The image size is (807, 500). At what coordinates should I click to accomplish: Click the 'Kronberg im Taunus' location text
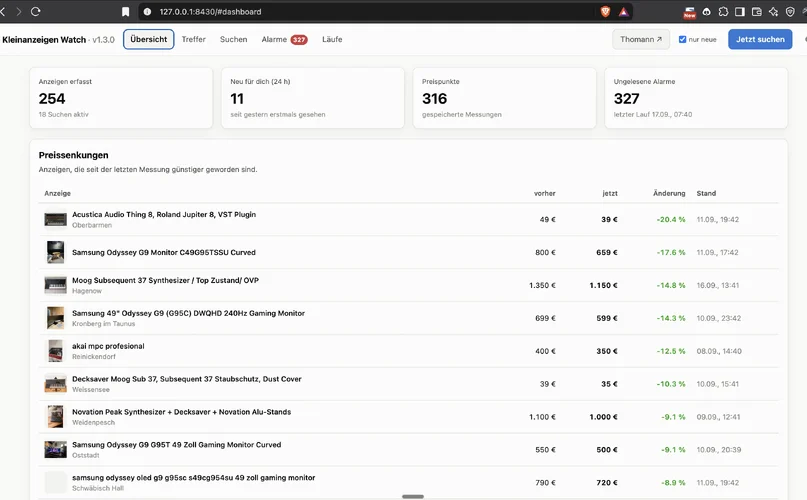coord(103,324)
